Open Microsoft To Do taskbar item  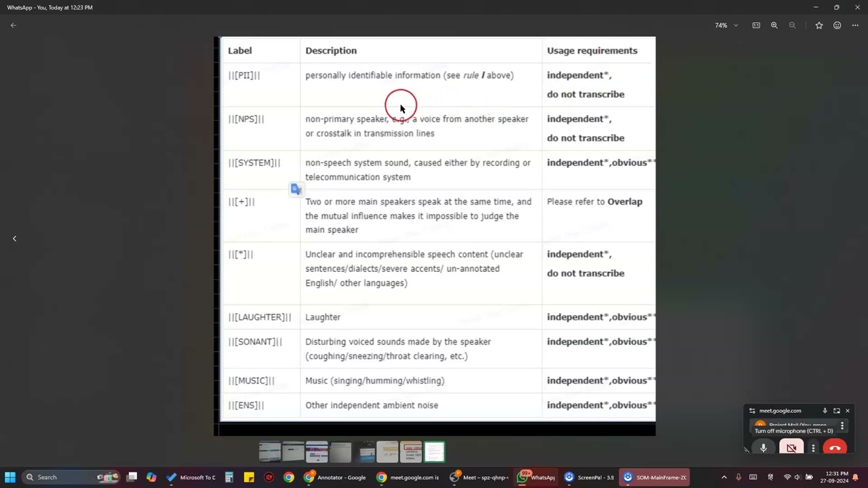(191, 477)
